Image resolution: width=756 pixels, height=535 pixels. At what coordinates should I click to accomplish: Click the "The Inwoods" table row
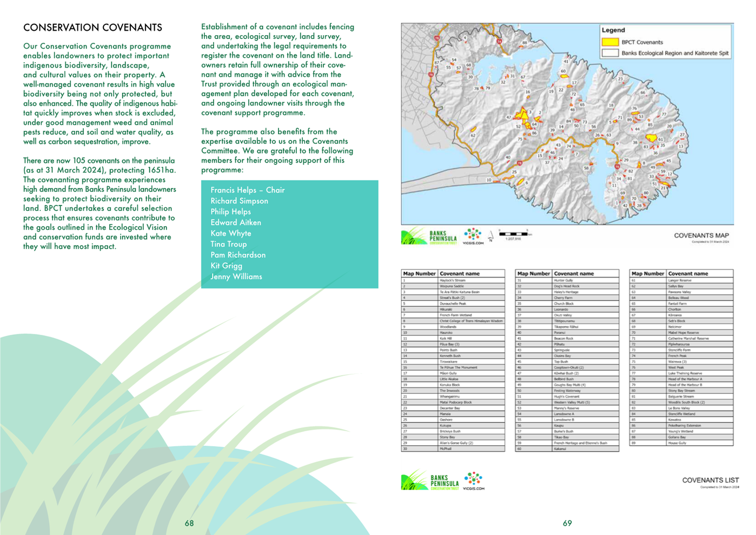[x=453, y=391]
